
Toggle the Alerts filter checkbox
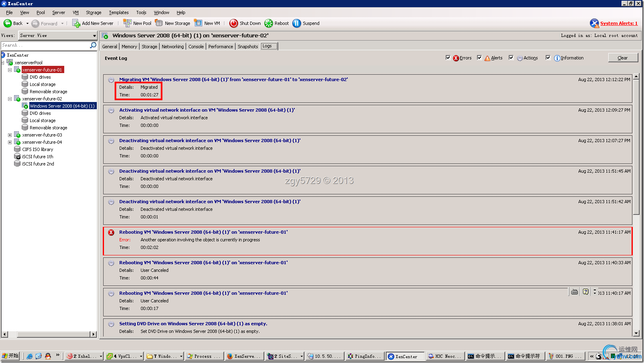point(479,57)
